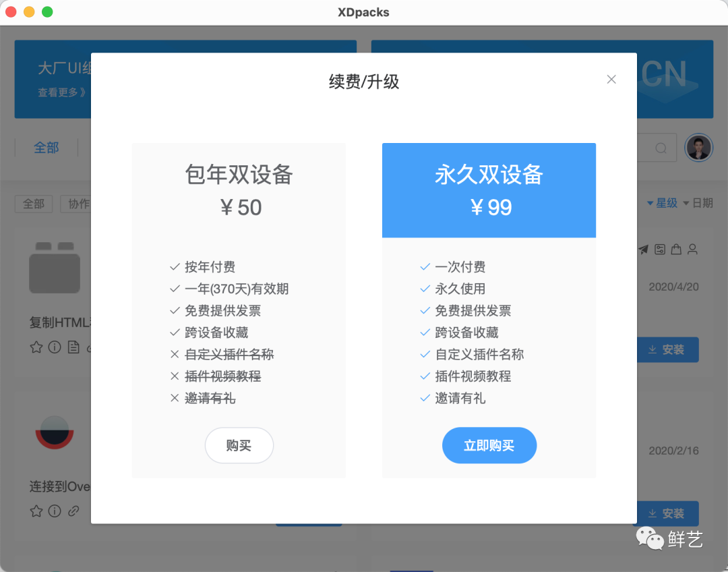728x572 pixels.
Task: Sort plugins by 日期
Action: (698, 203)
